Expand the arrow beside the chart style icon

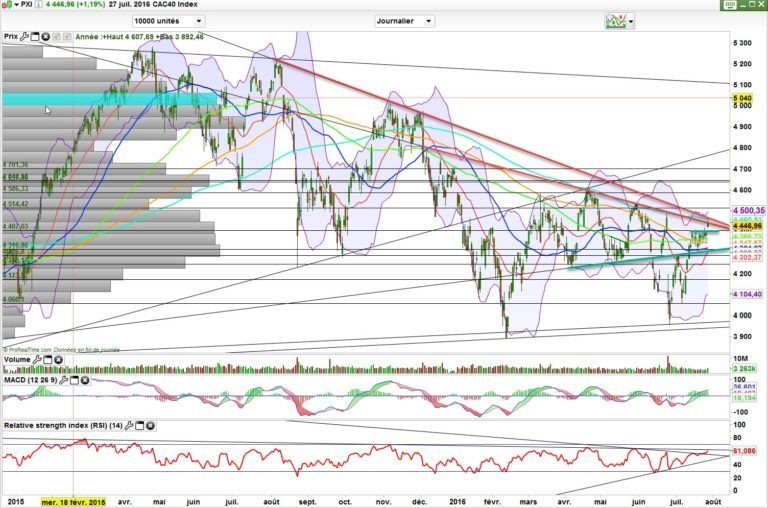(632, 20)
